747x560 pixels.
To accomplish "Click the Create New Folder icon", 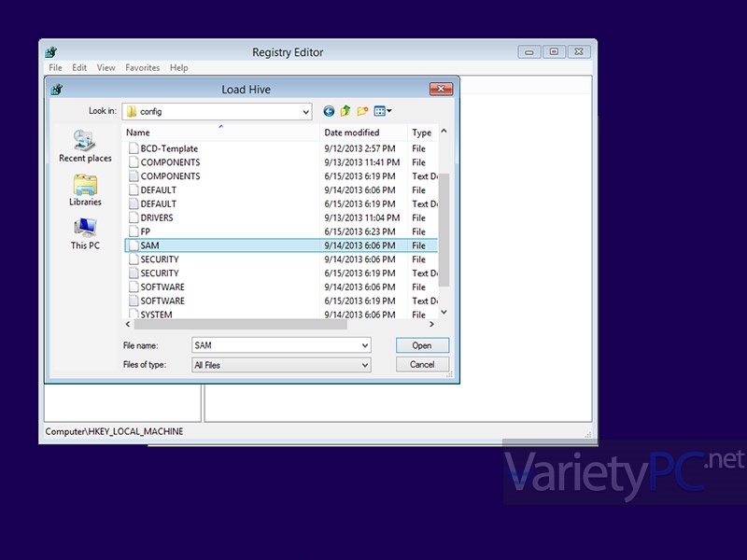I will coord(361,111).
